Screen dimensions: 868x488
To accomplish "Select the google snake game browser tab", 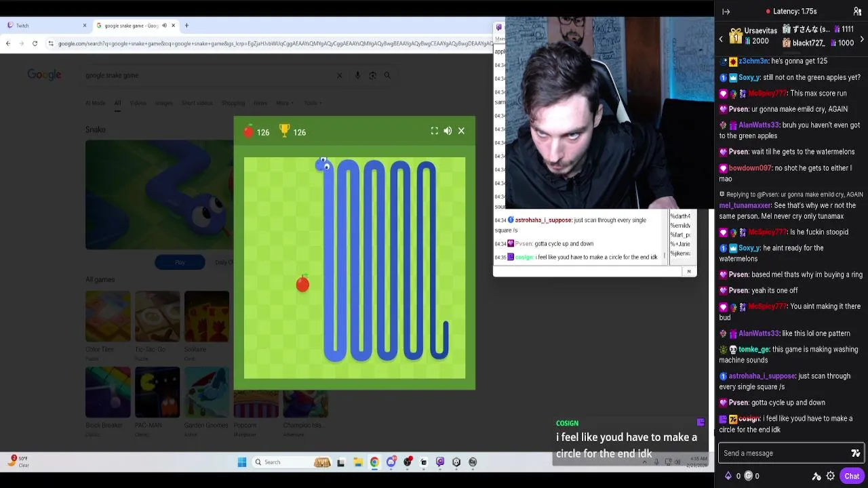I will pos(136,26).
